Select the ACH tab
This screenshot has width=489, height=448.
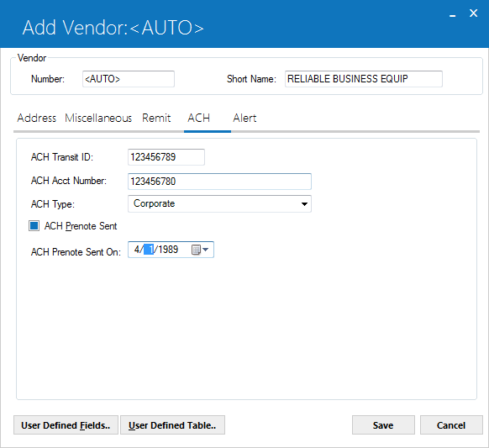coord(198,118)
